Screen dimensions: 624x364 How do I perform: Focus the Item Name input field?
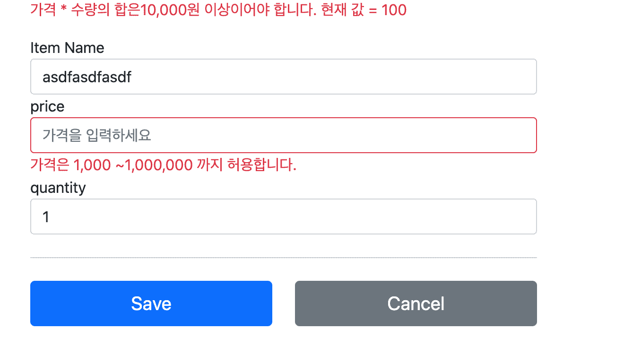click(x=284, y=77)
